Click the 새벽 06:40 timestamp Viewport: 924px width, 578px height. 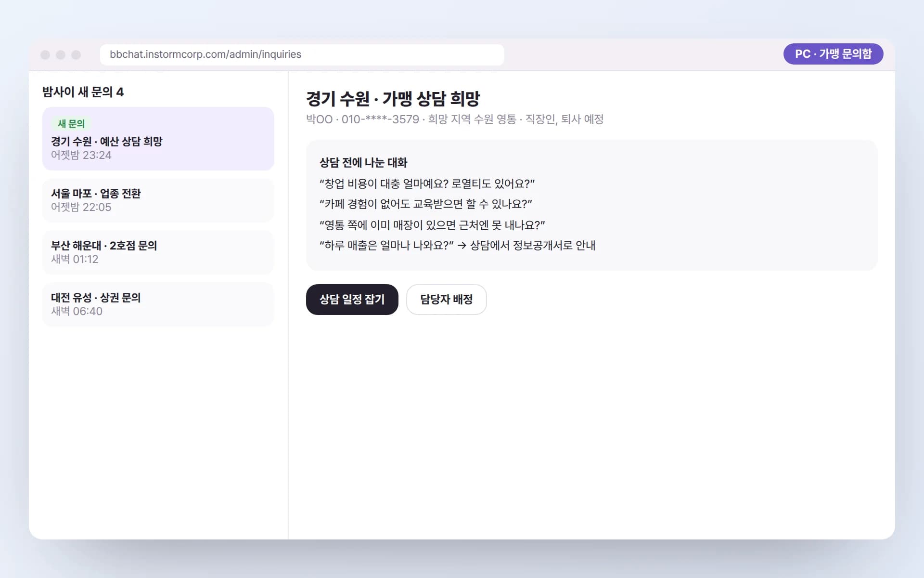pos(77,311)
